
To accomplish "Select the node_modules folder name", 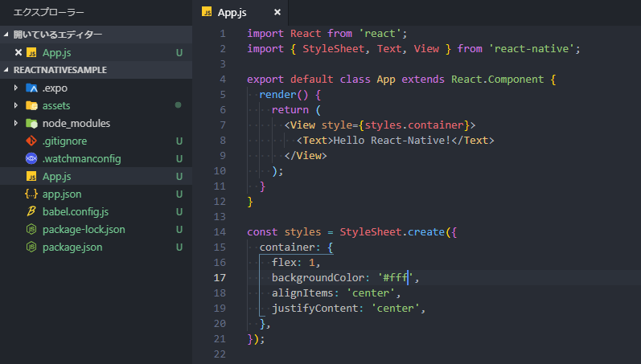I will 76,124.
